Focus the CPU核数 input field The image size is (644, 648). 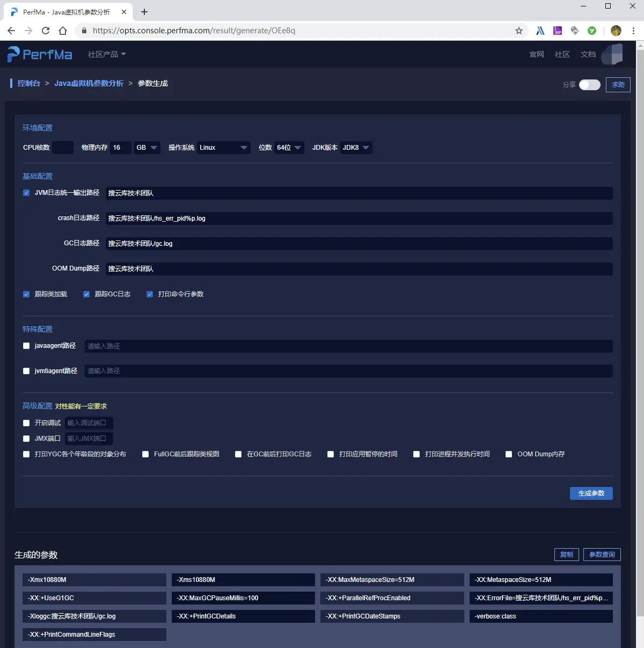pyautogui.click(x=63, y=148)
